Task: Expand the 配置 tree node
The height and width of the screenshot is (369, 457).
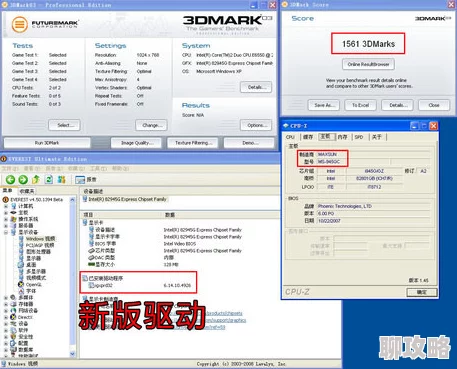Action: click(6, 343)
